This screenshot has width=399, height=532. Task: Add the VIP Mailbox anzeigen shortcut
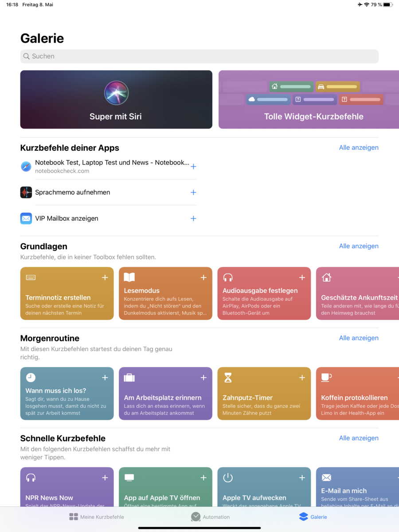[193, 219]
